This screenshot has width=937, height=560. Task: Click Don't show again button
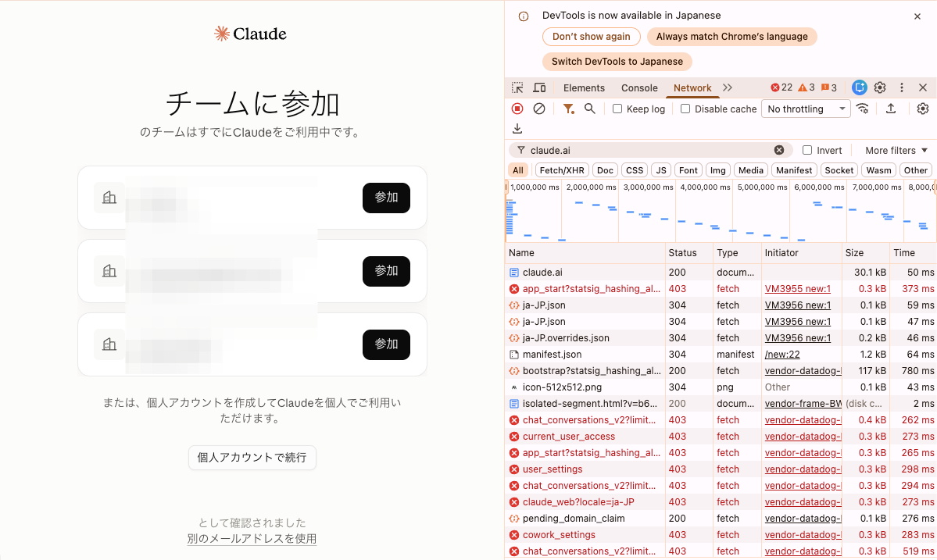[x=591, y=37]
